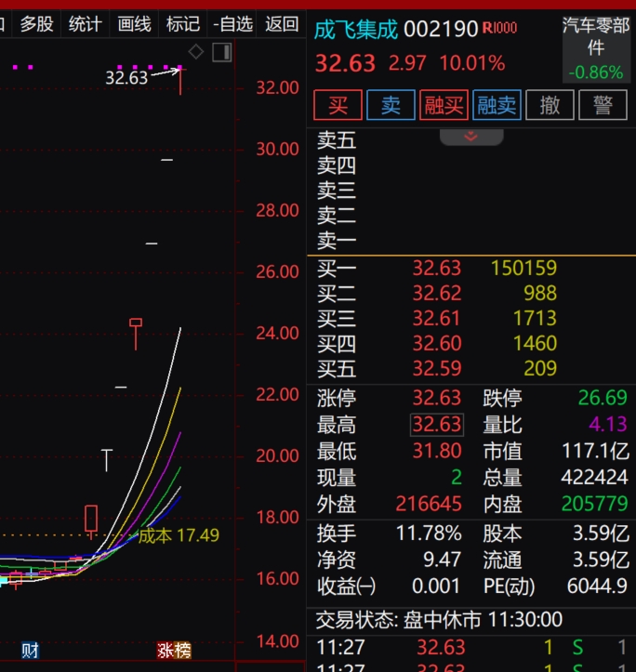Click the 涨停 limit-up price 32.63

point(437,398)
